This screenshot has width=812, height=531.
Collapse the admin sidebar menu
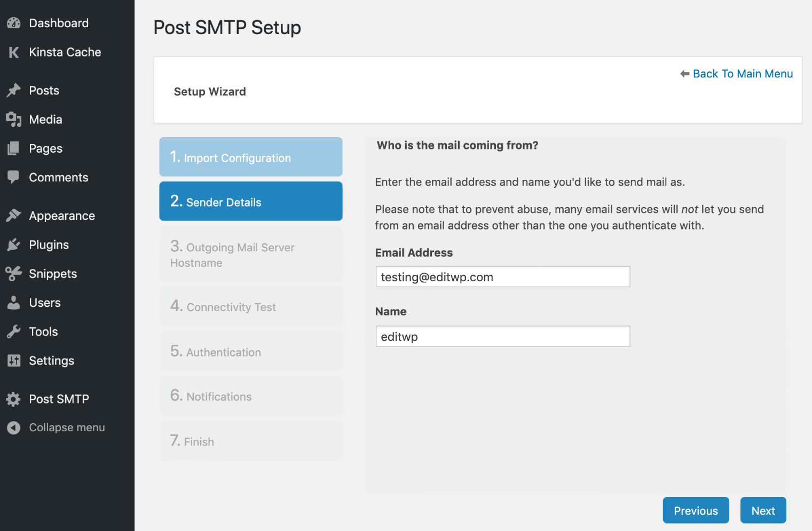tap(13, 427)
